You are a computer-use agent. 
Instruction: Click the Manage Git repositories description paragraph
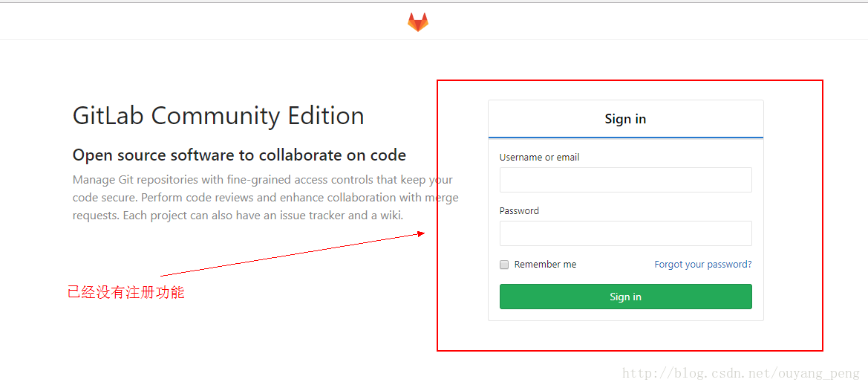click(266, 198)
